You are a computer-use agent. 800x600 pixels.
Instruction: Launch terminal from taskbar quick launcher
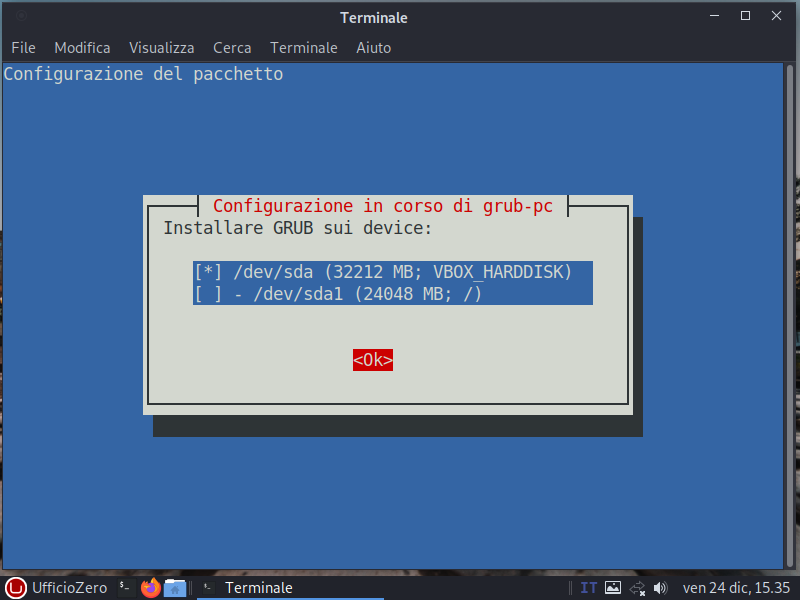coord(125,588)
